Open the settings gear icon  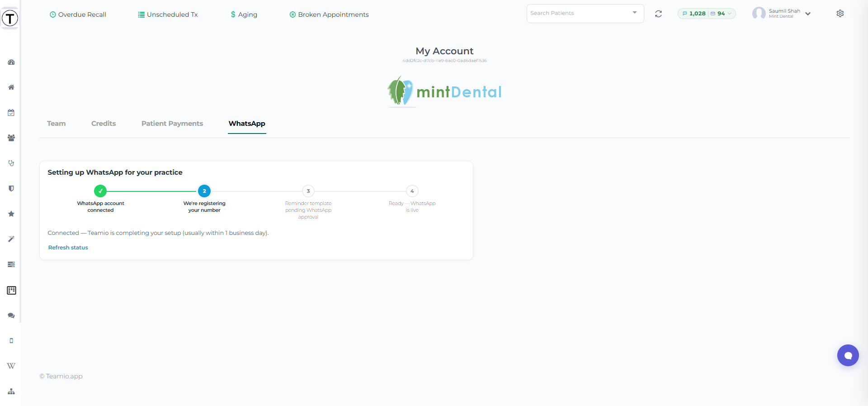840,14
